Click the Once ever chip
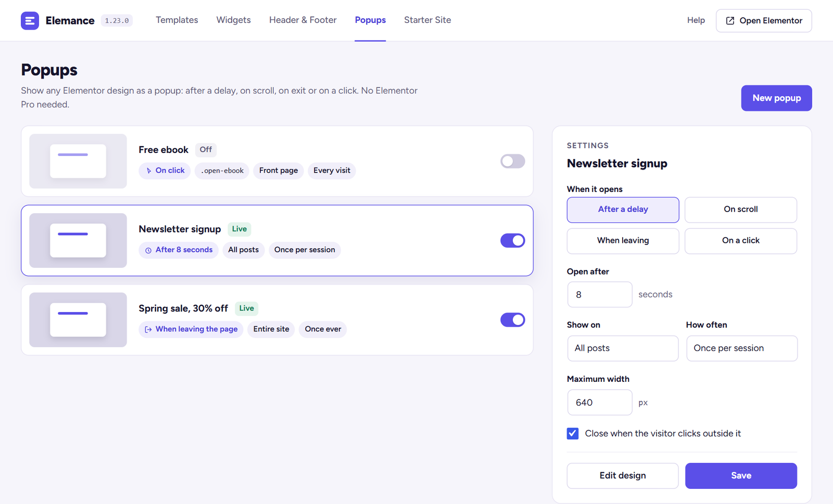The width and height of the screenshot is (833, 504). point(323,329)
